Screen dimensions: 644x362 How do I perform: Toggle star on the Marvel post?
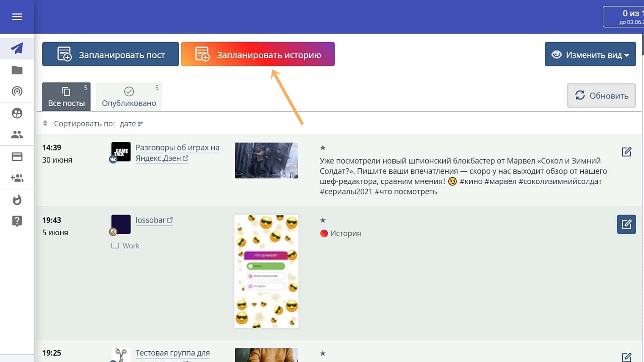(x=323, y=148)
